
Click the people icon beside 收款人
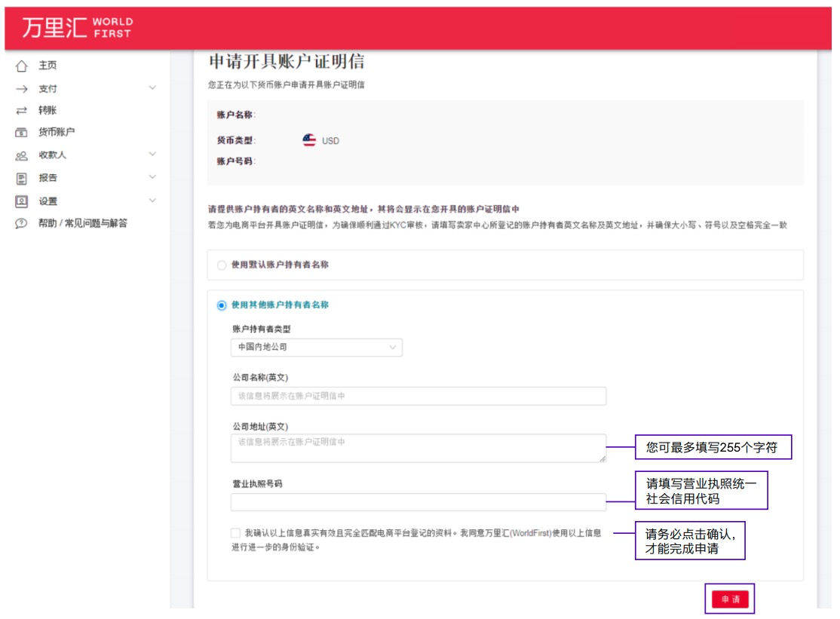click(x=21, y=156)
